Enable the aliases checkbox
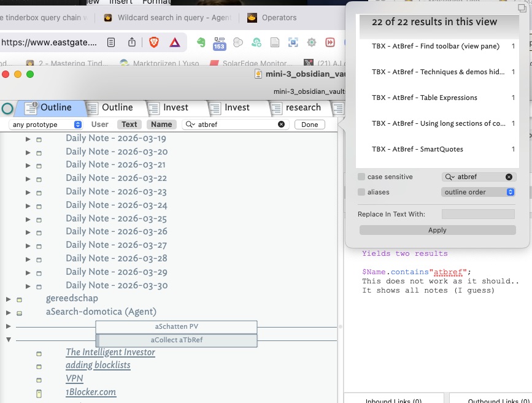 point(361,193)
